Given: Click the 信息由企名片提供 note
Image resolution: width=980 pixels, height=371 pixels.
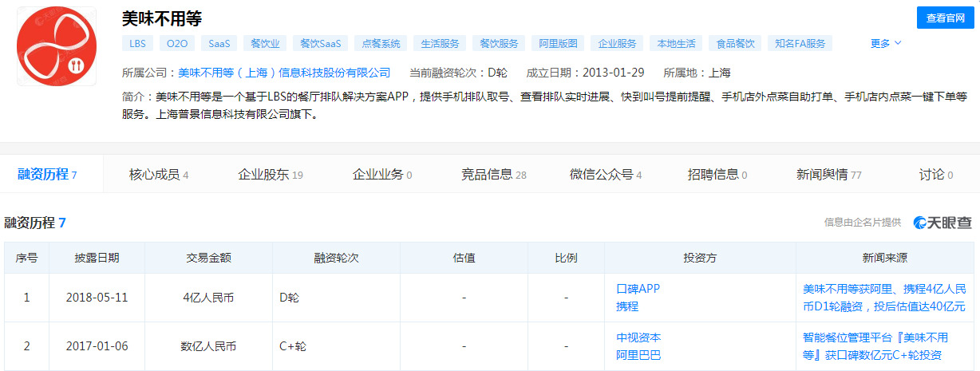Looking at the screenshot, I should pos(863,223).
